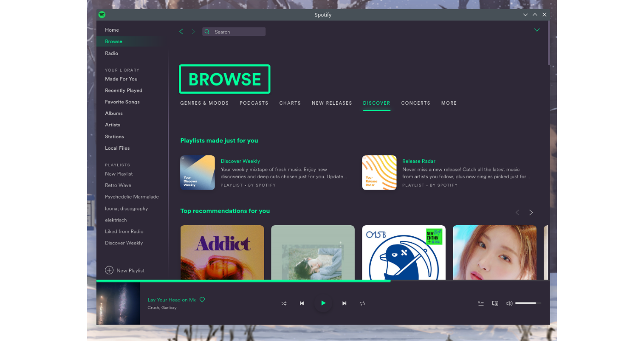Open the user menu chevron at the top right

pyautogui.click(x=536, y=30)
